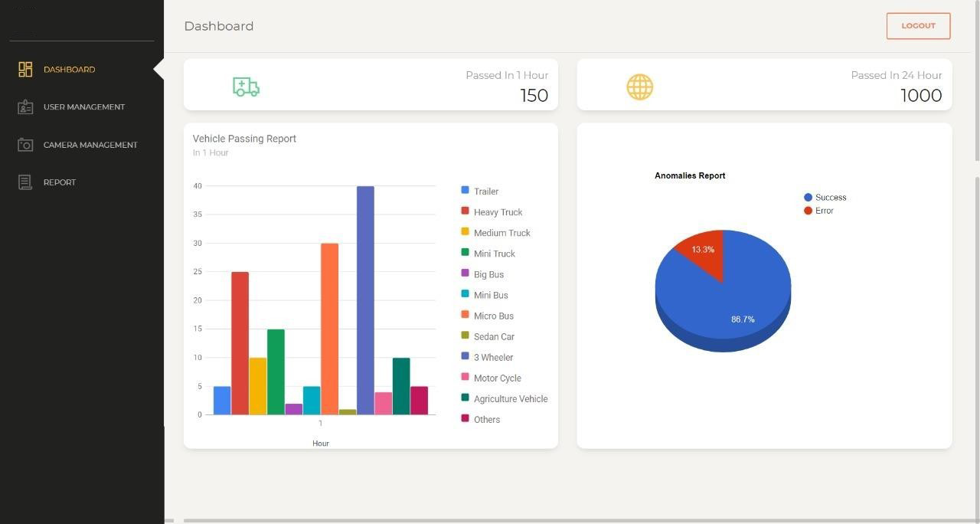980x524 pixels.
Task: Select Mini Truck green legend swatch
Action: tap(465, 252)
